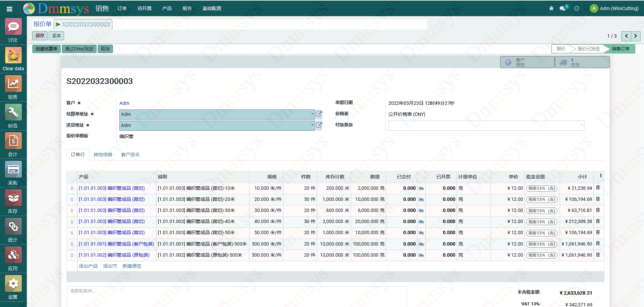Go to previous record
Viewport: 644px width, 307px height.
coord(626,36)
